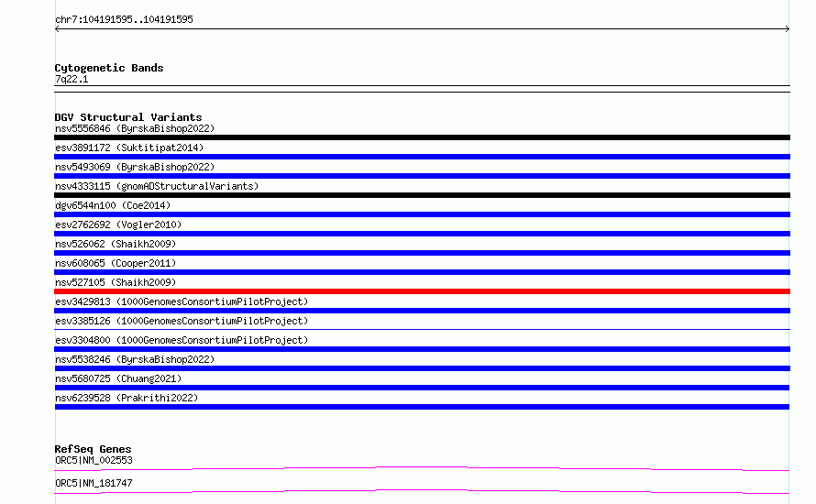Select the DGV Structural Variants heading
This screenshot has height=504, width=816.
(x=128, y=117)
